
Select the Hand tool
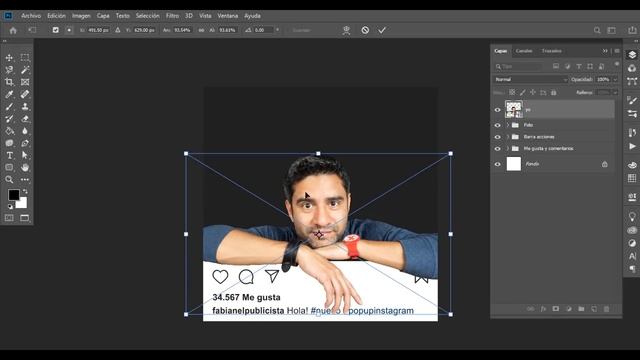25,167
